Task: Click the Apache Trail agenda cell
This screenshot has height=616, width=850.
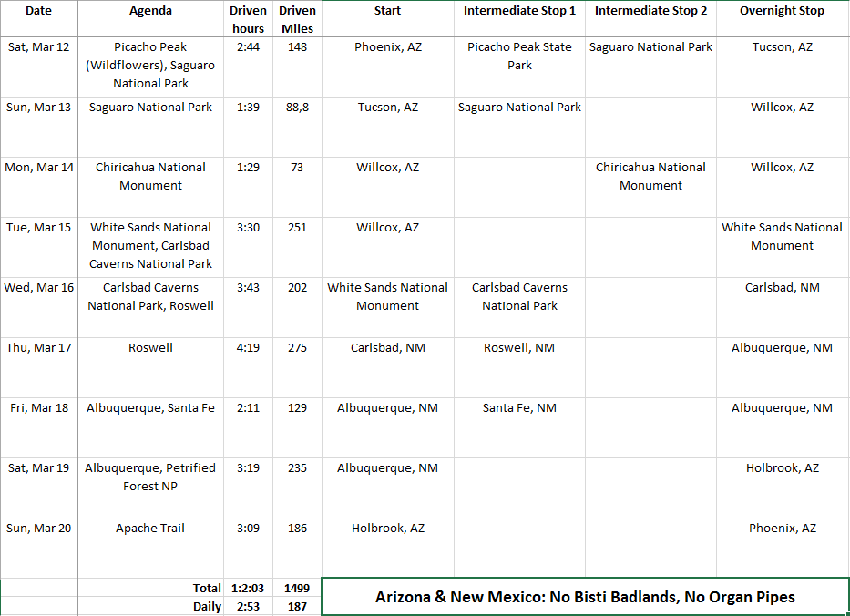Action: click(150, 528)
